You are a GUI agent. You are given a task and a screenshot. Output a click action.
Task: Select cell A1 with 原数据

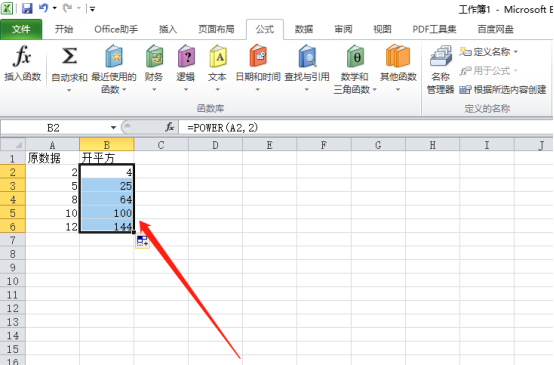(52, 158)
